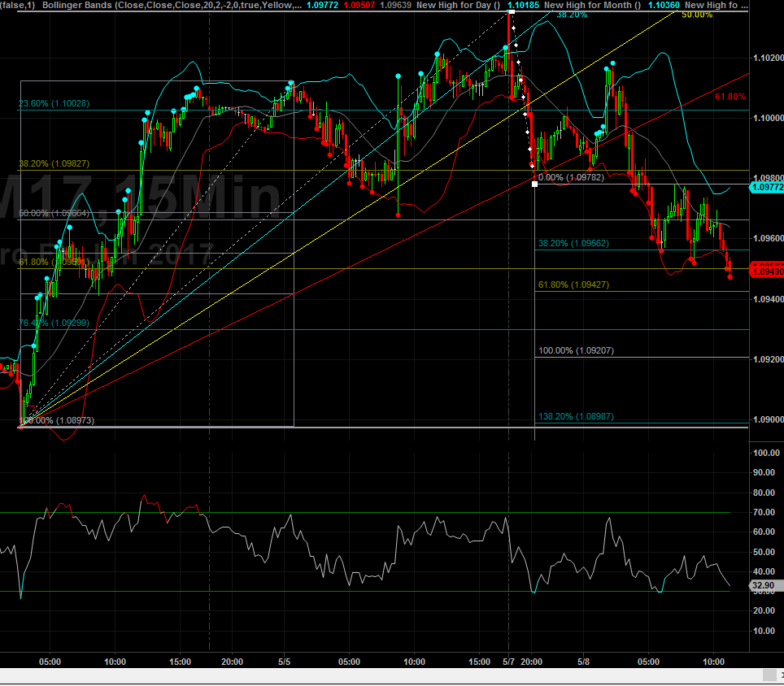Click the red 61.80% fan line label
This screenshot has width=784, height=686.
[x=730, y=97]
